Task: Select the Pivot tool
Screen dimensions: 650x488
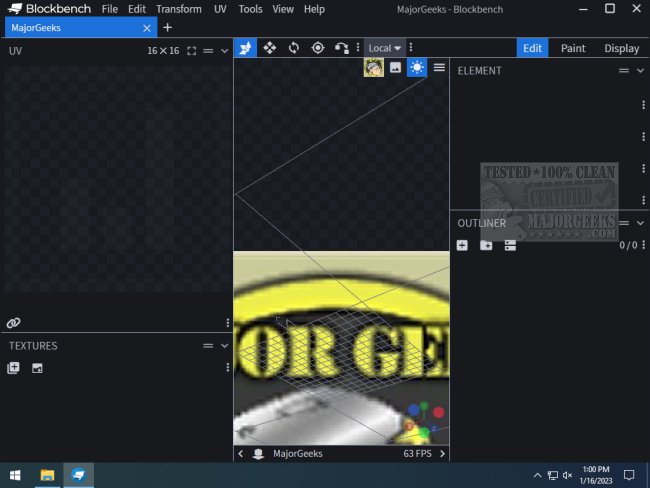Action: point(318,48)
